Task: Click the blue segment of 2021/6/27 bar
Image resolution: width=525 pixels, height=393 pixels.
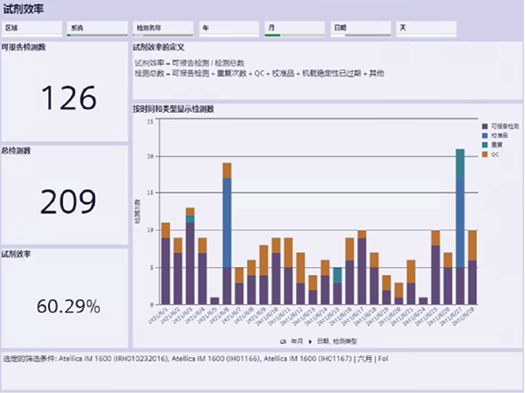Action: pos(460,223)
